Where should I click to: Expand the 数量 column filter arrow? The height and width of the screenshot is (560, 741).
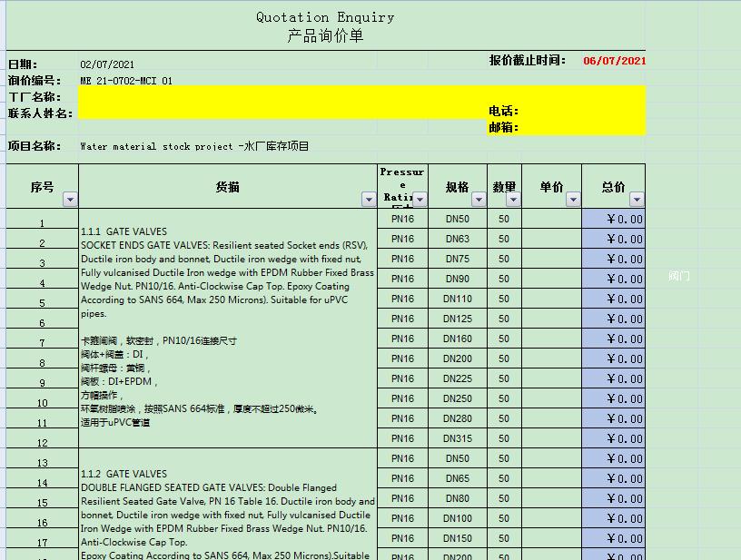tap(513, 199)
